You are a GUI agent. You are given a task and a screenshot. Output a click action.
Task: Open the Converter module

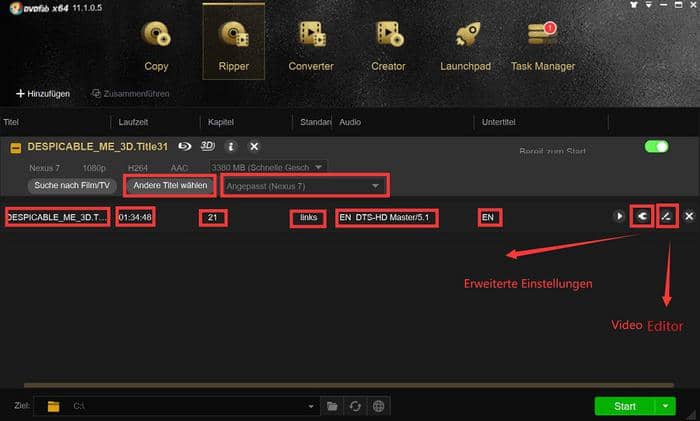click(311, 46)
